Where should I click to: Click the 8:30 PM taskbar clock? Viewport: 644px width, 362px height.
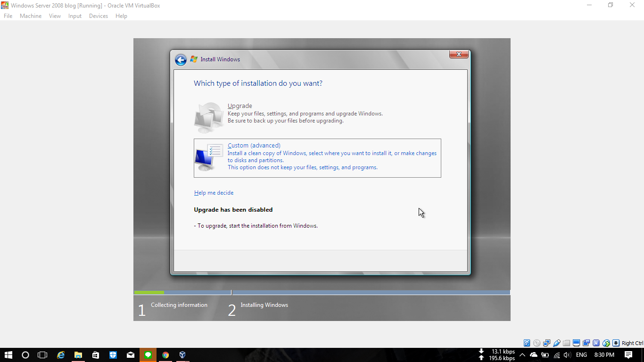pyautogui.click(x=604, y=355)
